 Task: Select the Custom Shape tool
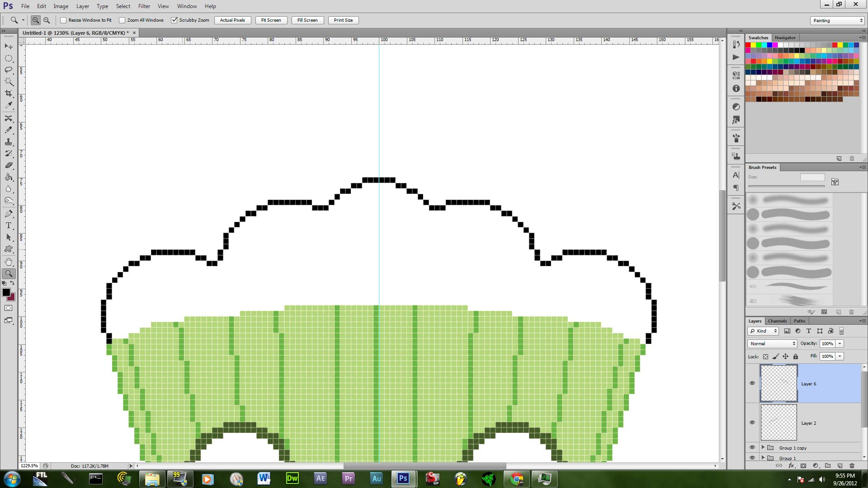pyautogui.click(x=9, y=249)
